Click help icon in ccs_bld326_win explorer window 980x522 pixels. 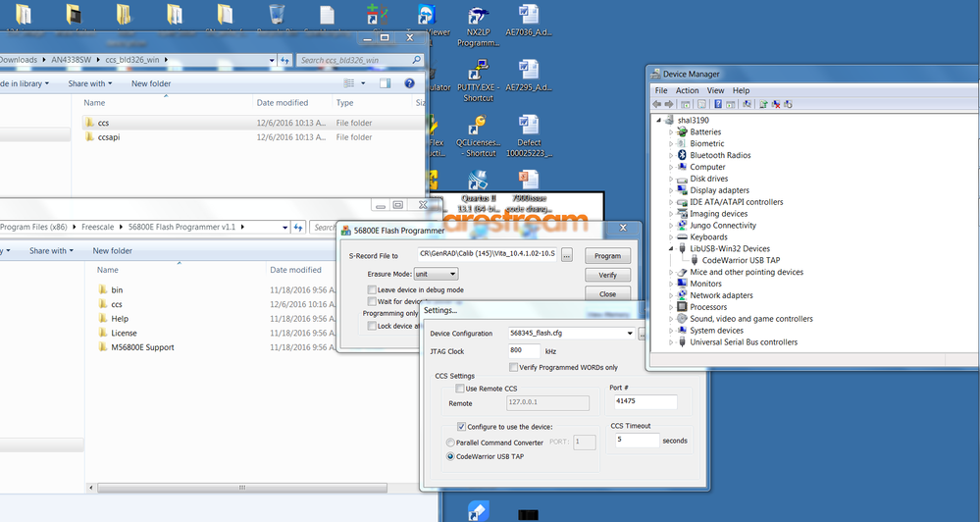click(409, 83)
